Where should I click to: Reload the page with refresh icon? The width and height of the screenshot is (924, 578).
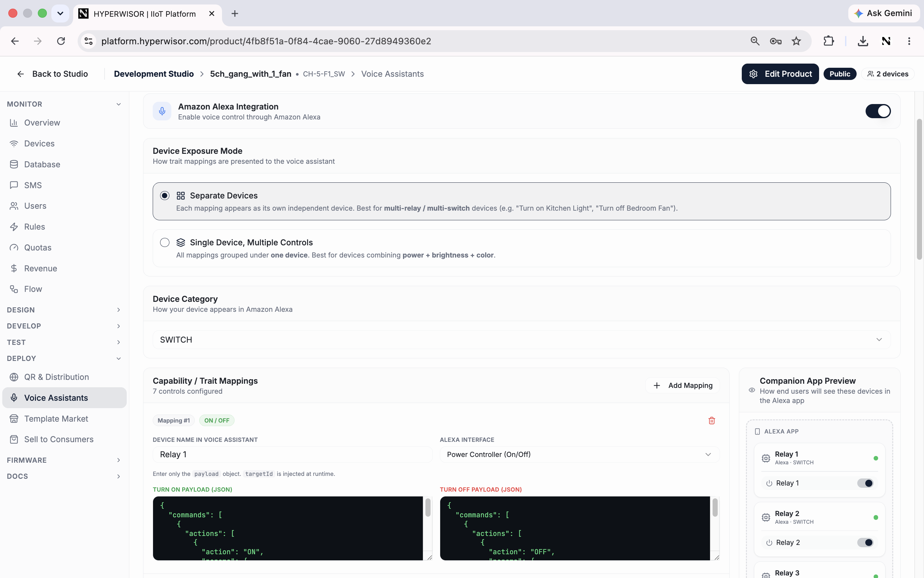pos(61,41)
